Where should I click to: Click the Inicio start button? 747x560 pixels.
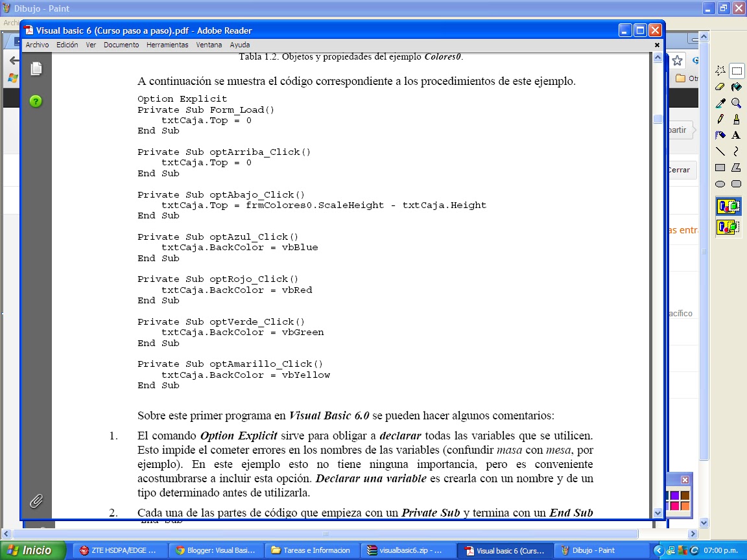30,549
